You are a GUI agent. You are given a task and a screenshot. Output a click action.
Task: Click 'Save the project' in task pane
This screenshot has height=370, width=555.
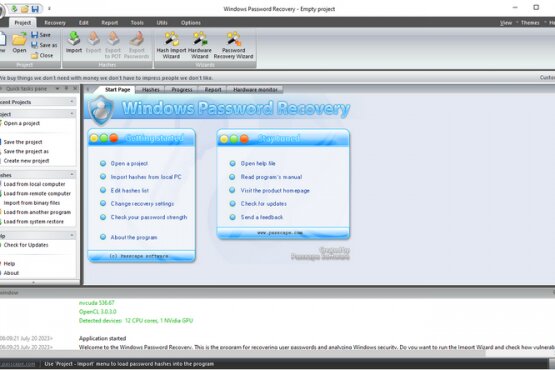tap(23, 142)
